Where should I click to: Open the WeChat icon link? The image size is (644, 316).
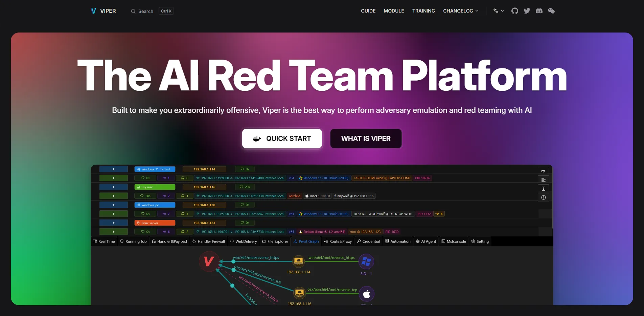click(x=551, y=11)
